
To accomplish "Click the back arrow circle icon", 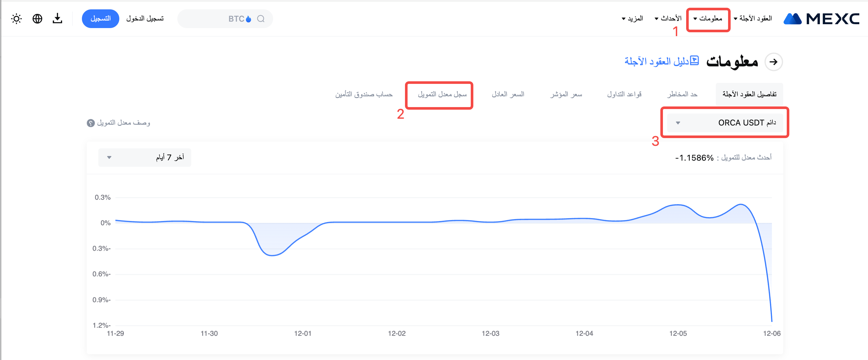I will tap(773, 62).
